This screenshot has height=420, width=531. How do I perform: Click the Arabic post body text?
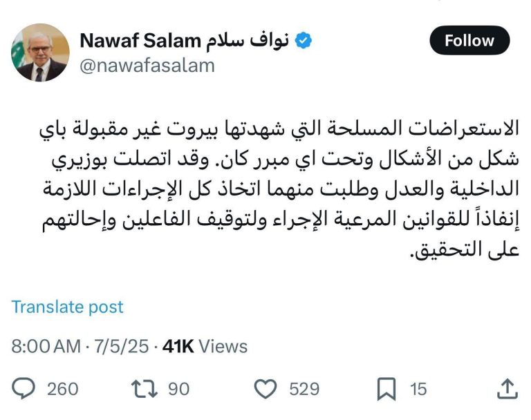(280, 190)
